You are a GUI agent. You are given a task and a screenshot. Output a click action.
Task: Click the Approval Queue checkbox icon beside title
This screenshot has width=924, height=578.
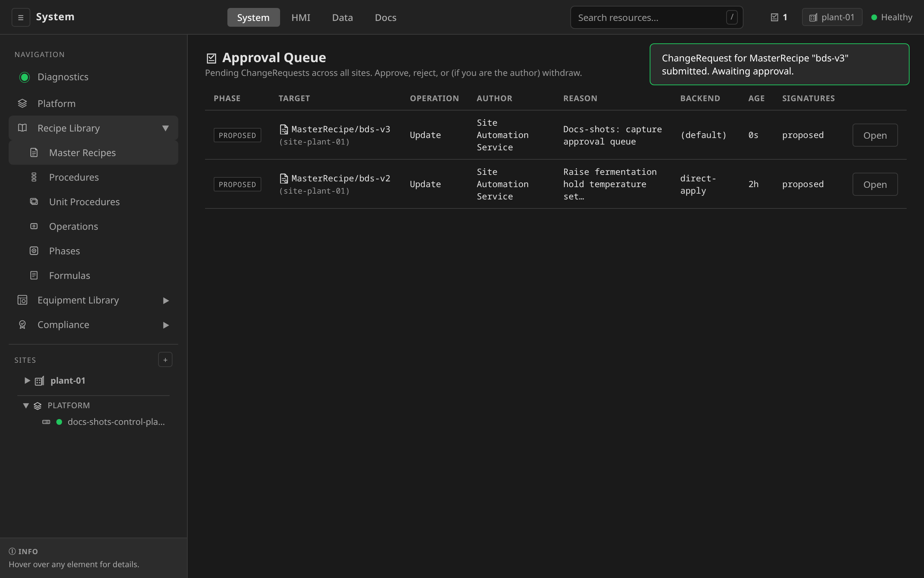pyautogui.click(x=211, y=58)
